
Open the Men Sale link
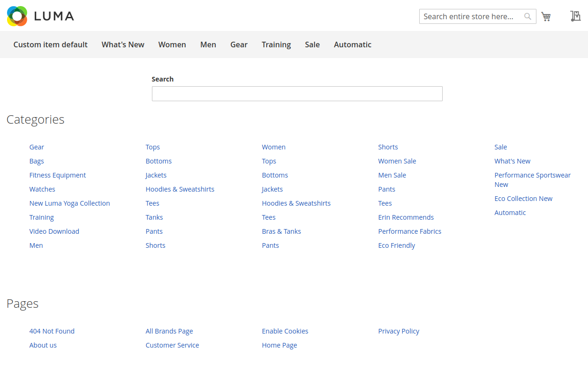coord(392,175)
